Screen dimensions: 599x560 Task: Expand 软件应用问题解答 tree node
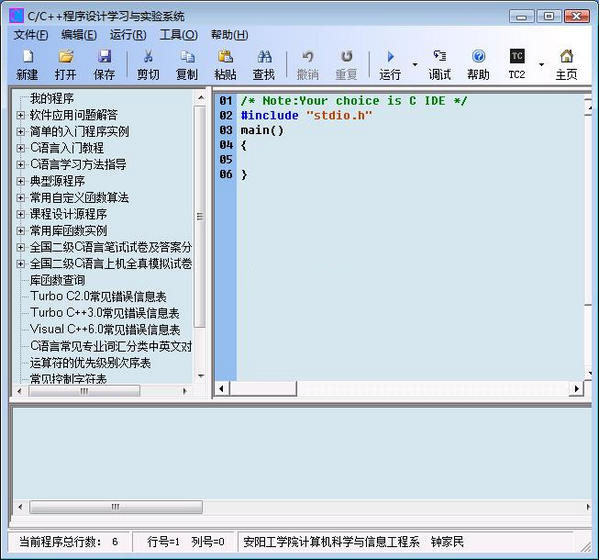click(21, 115)
